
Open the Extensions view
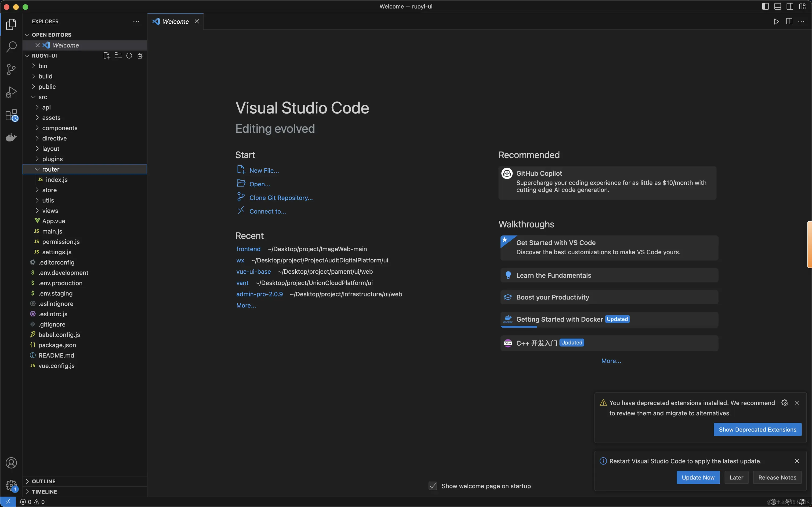coord(11,115)
